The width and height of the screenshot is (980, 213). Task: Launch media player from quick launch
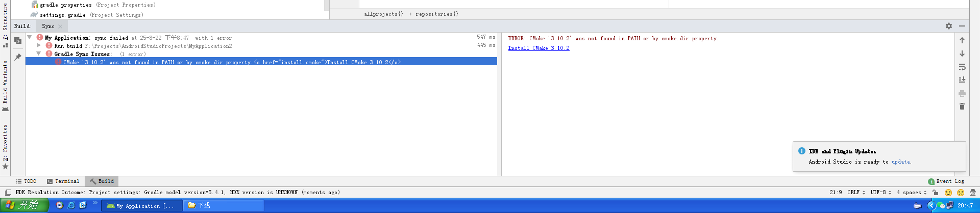coord(59,205)
